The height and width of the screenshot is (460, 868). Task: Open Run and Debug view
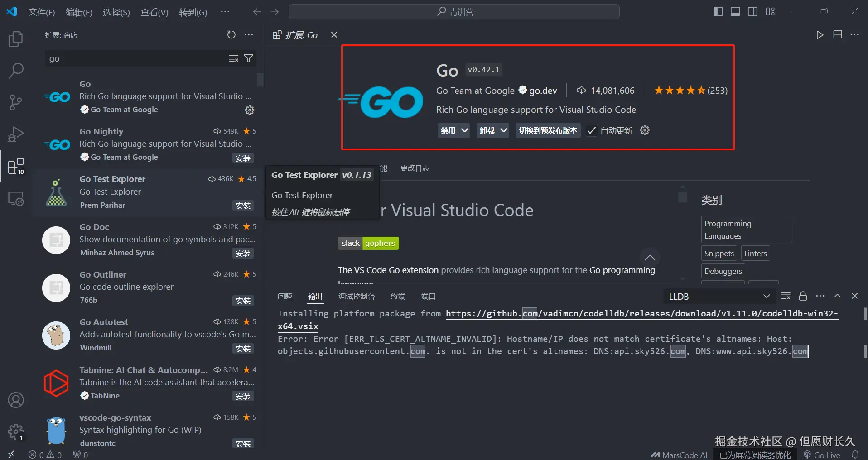coord(16,134)
